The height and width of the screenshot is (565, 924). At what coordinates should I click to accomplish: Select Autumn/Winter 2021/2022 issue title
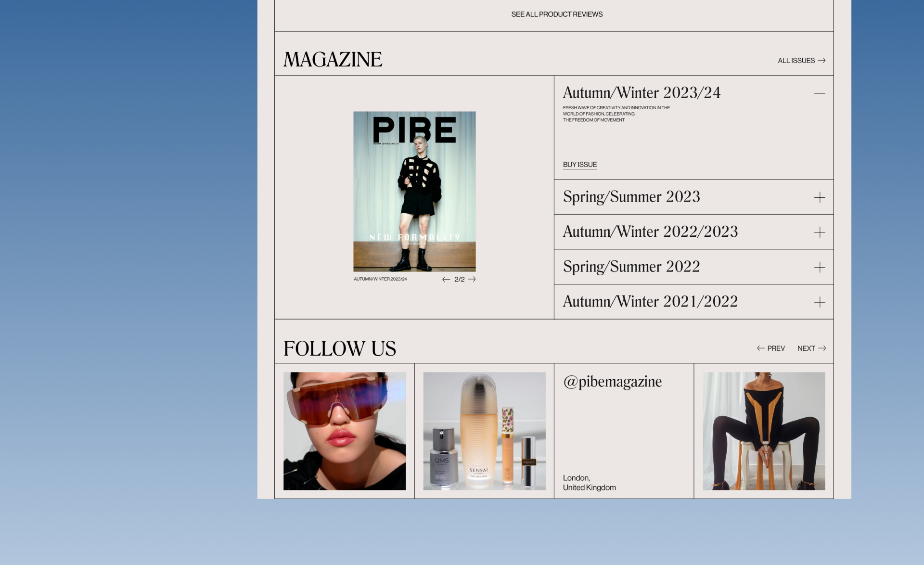650,302
